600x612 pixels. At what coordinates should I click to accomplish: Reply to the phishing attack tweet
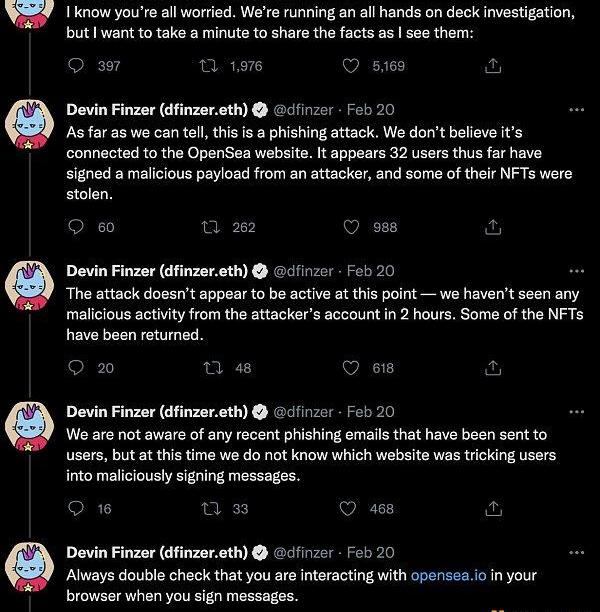click(x=77, y=227)
